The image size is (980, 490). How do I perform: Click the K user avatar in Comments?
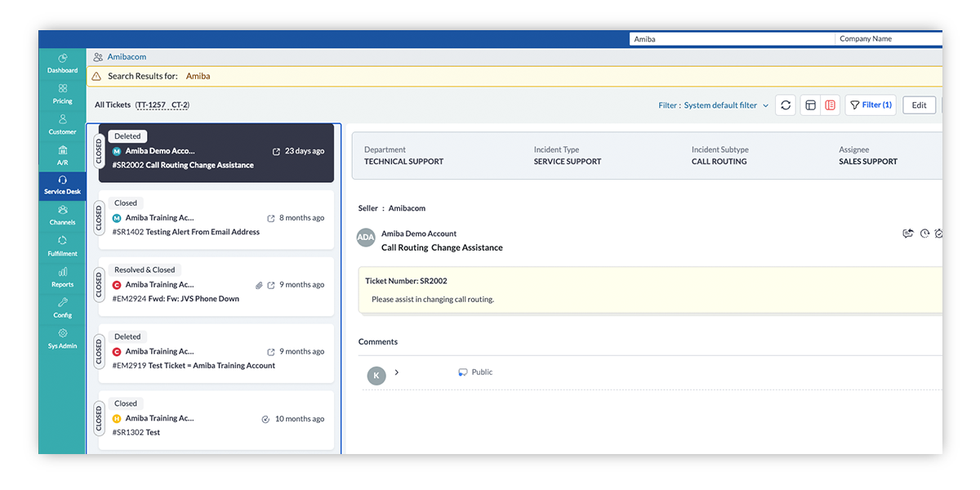tap(376, 376)
